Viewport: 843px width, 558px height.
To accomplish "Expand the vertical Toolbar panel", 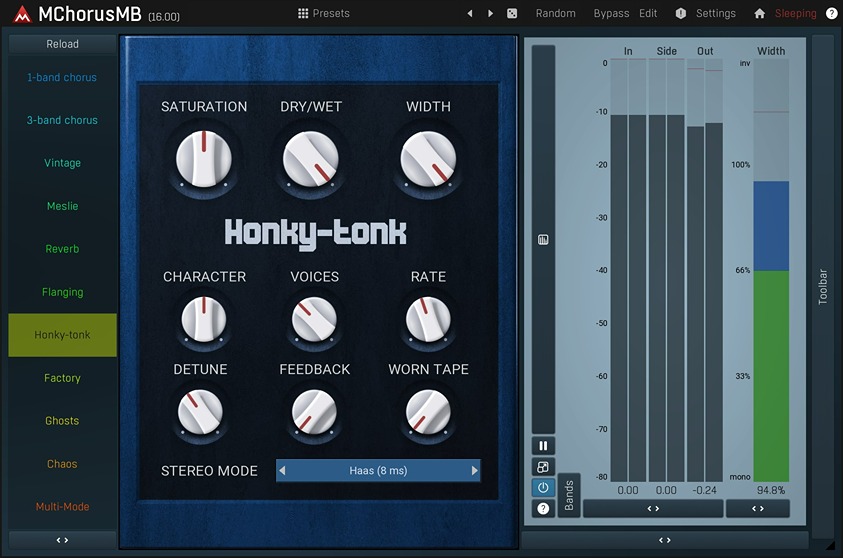I will point(823,286).
